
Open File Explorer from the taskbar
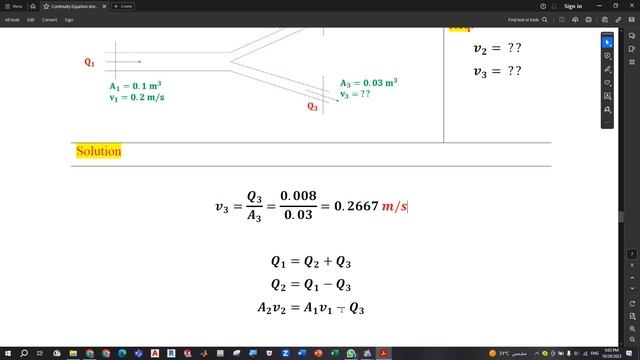coord(73,353)
